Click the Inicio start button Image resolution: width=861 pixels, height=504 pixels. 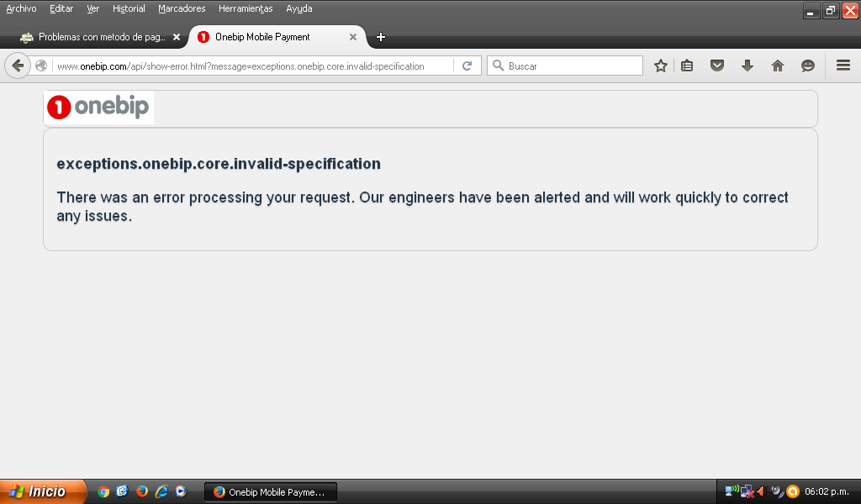[42, 491]
